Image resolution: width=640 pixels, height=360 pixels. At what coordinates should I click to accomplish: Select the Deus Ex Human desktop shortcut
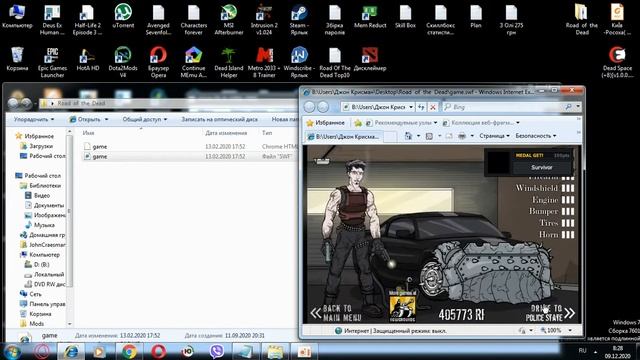[52, 20]
